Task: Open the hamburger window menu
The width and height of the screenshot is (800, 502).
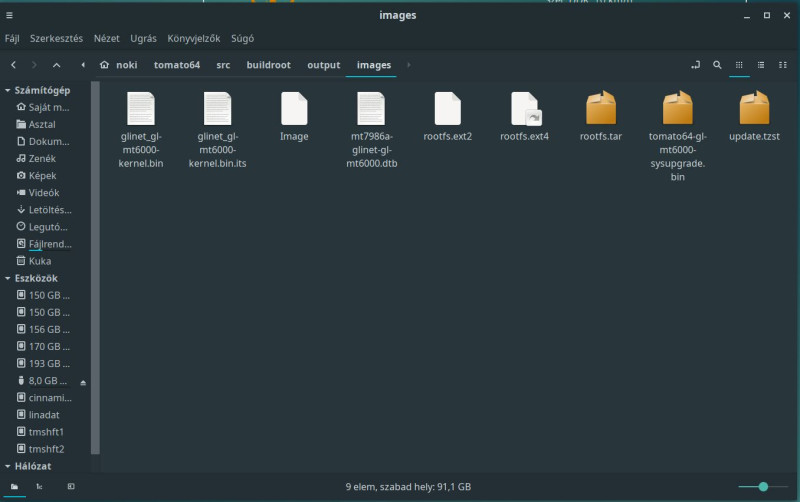Action: pyautogui.click(x=9, y=15)
